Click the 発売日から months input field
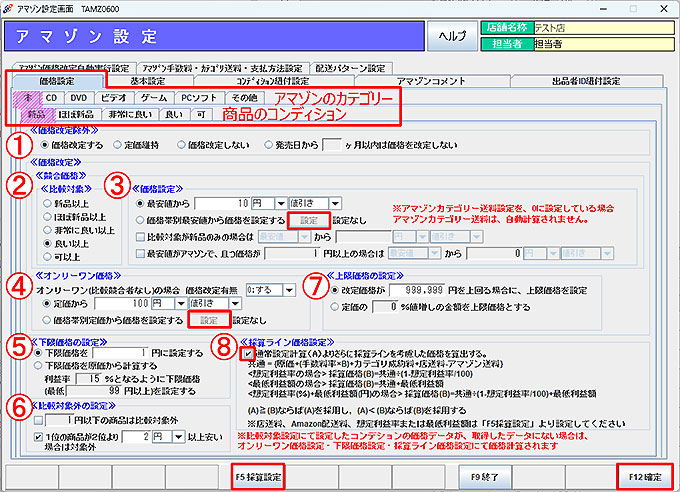The image size is (680, 492). 331,145
